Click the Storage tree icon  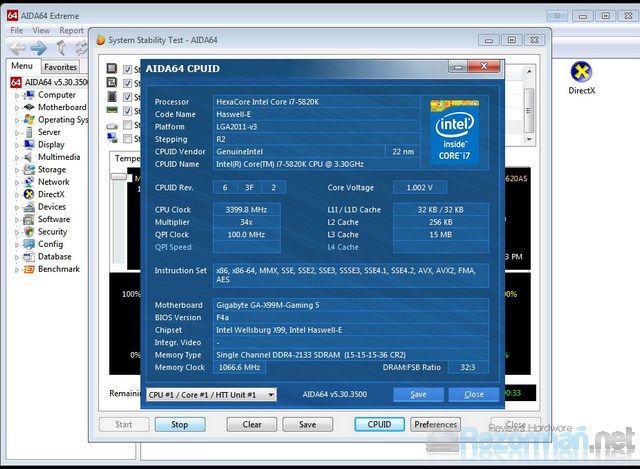(x=29, y=169)
